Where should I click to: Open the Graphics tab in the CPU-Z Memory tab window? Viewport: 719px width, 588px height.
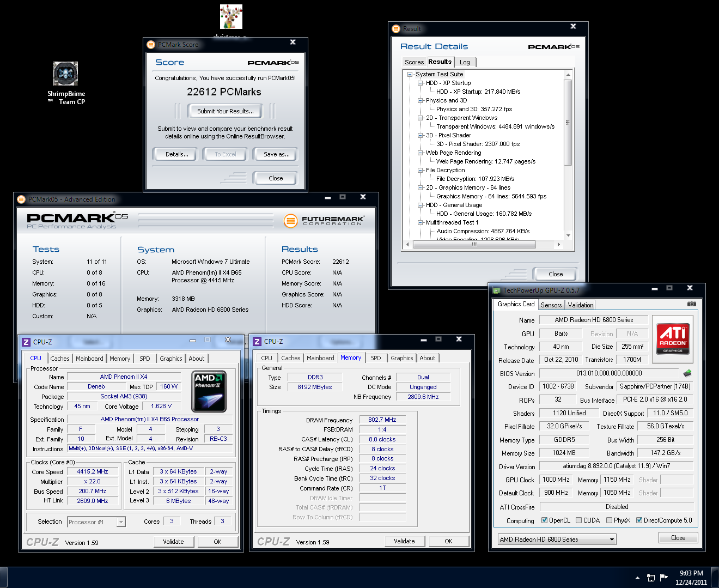401,358
